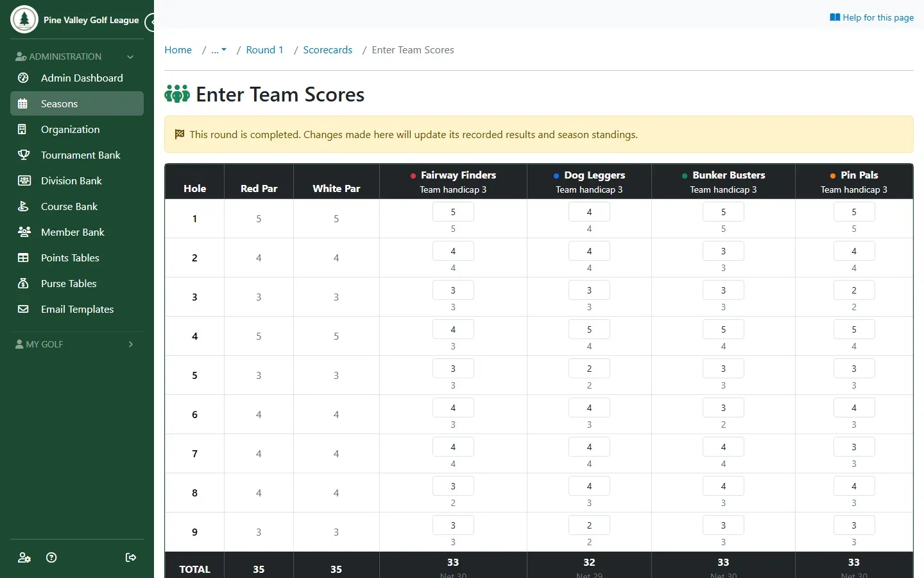This screenshot has width=924, height=578.
Task: Click the Division Bank icon in sidebar
Action: click(x=24, y=180)
